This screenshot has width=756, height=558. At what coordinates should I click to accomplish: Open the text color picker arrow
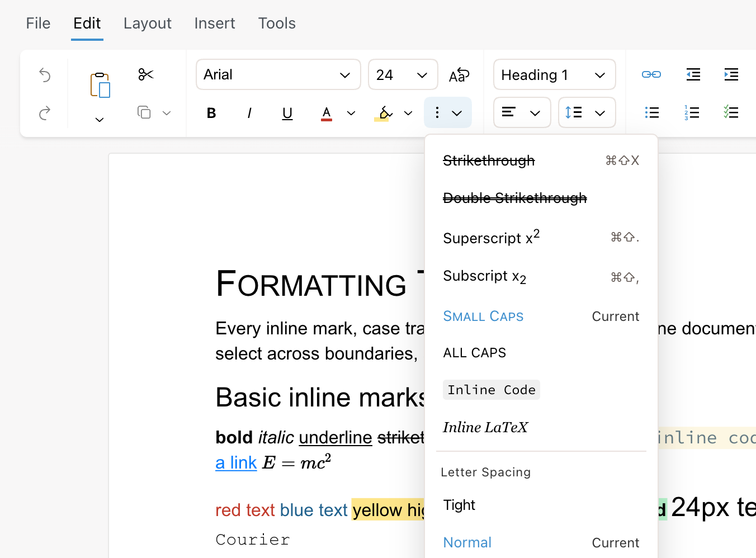point(351,113)
